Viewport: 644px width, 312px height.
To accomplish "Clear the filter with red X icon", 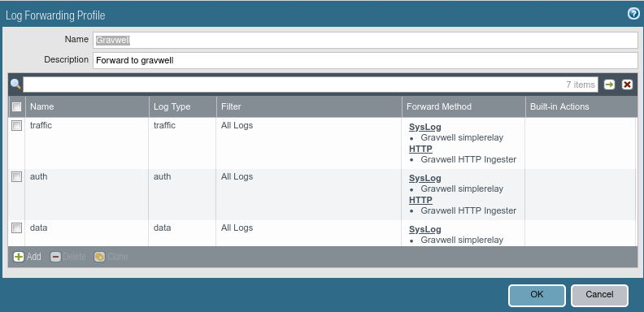I will (x=627, y=84).
